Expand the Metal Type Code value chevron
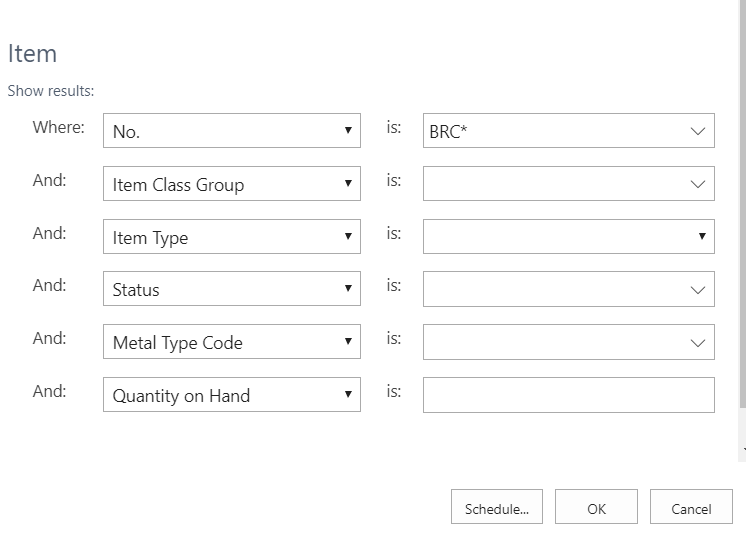Screen dimensions: 746x539 [697, 342]
